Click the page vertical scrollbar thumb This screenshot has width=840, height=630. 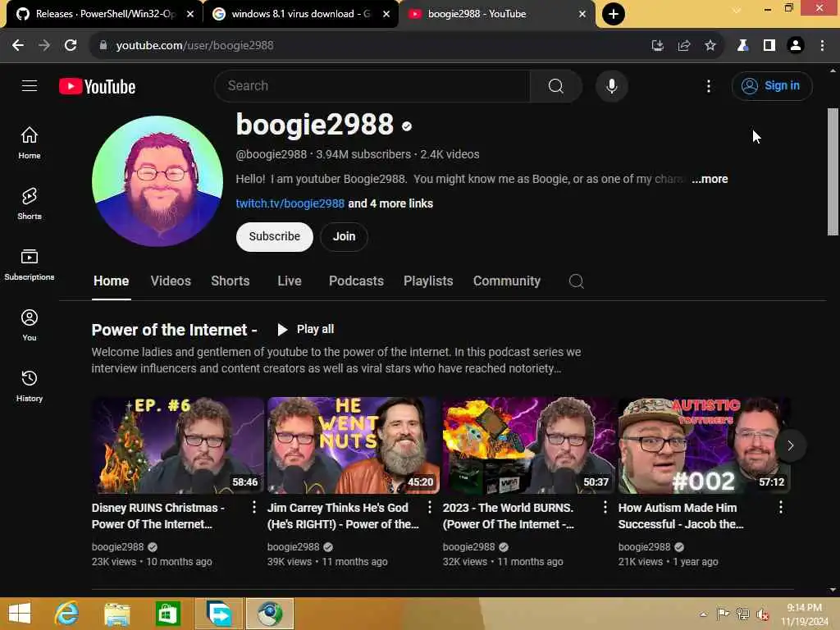(x=833, y=171)
